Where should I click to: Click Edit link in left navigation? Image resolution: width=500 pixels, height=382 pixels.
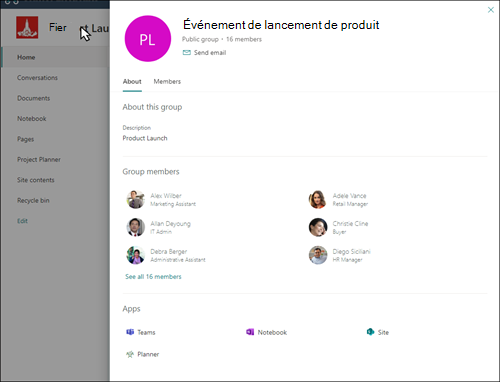point(22,221)
